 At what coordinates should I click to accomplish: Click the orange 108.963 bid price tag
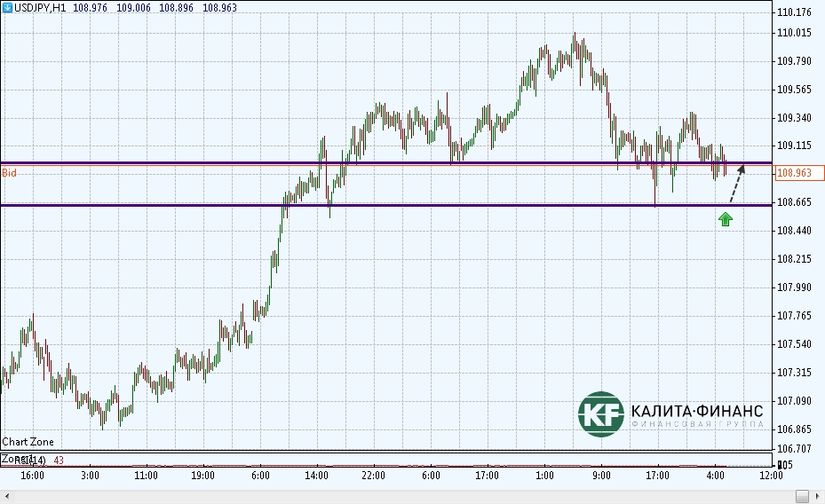click(798, 173)
